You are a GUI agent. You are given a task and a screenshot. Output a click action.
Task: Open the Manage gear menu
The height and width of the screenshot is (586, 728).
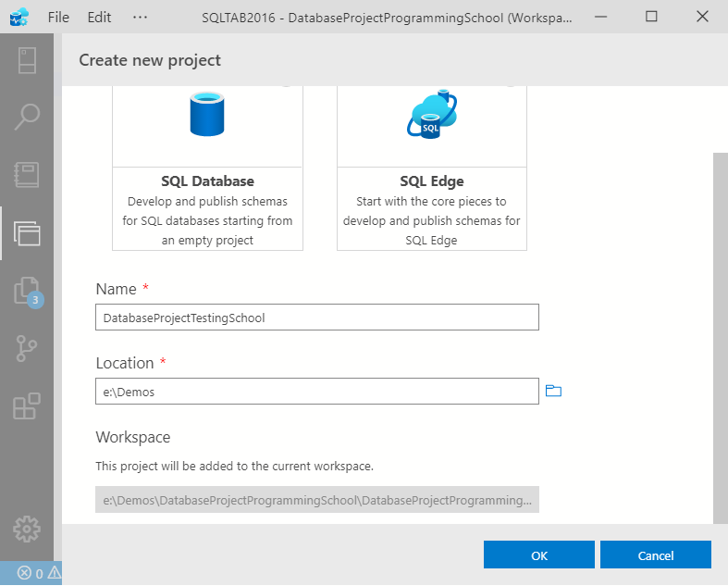(x=27, y=529)
